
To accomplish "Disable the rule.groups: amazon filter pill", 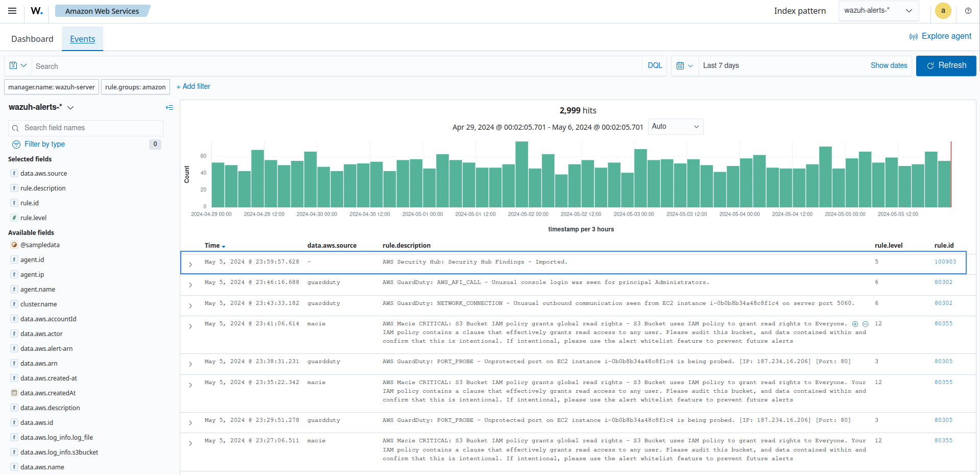I will point(135,86).
